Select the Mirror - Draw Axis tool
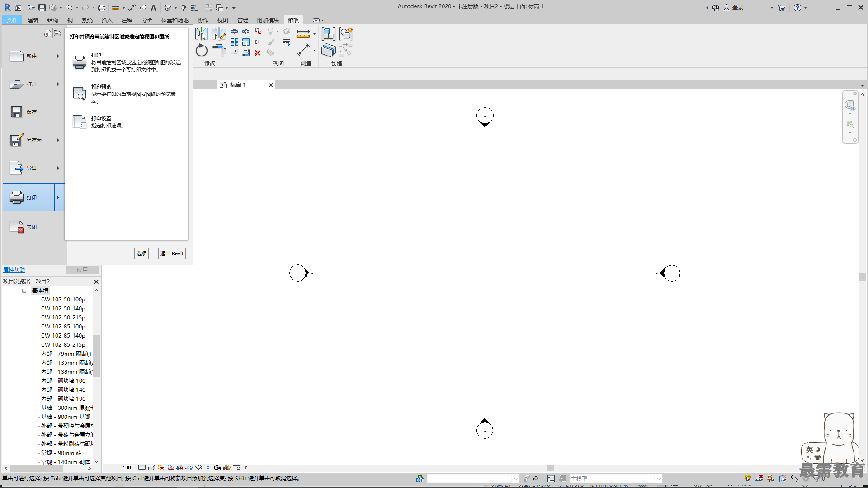This screenshot has height=488, width=868. (x=219, y=34)
